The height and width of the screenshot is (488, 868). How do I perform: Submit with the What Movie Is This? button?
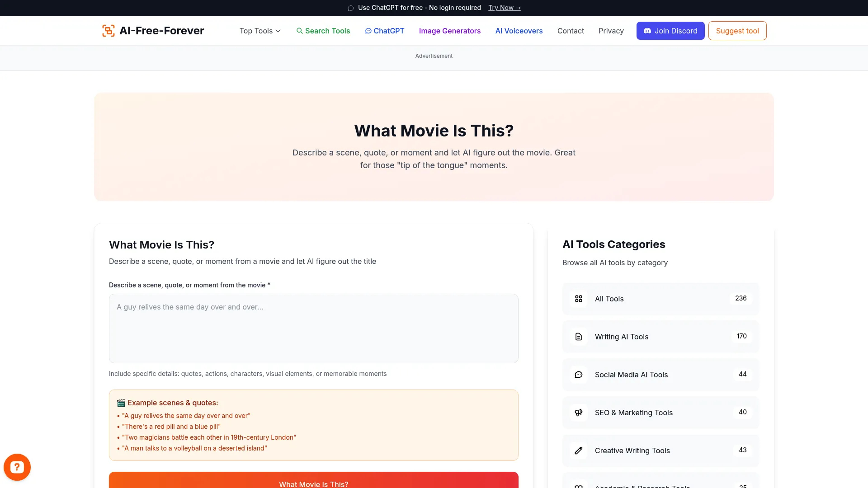point(313,481)
